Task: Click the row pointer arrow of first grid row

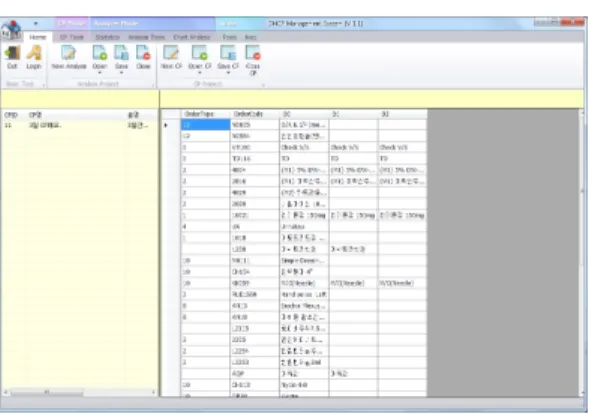Action: [x=166, y=125]
